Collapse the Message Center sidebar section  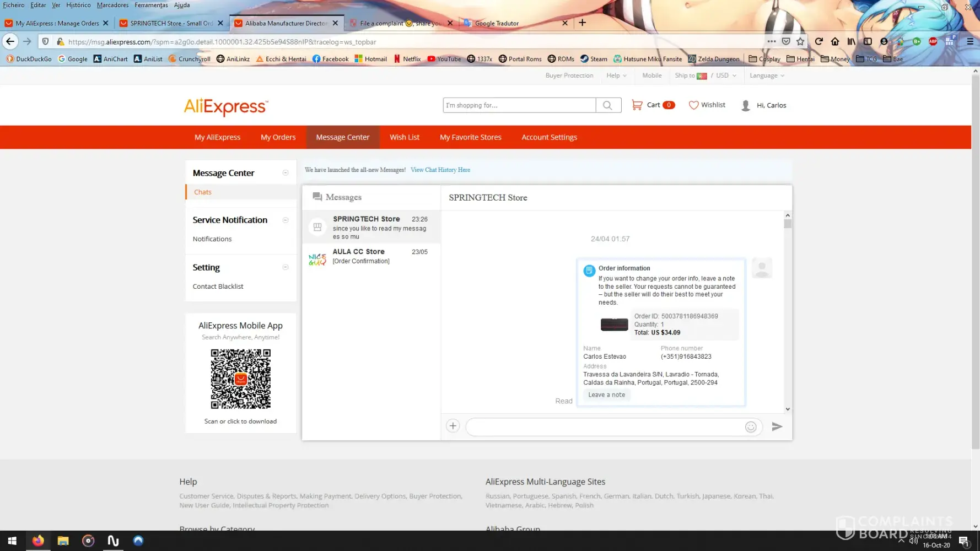point(286,173)
